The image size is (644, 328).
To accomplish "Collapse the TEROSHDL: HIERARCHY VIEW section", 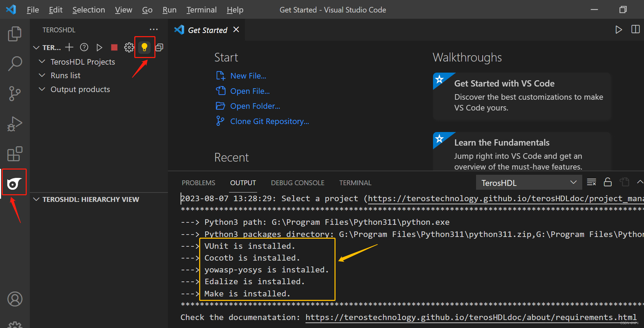I will (36, 199).
